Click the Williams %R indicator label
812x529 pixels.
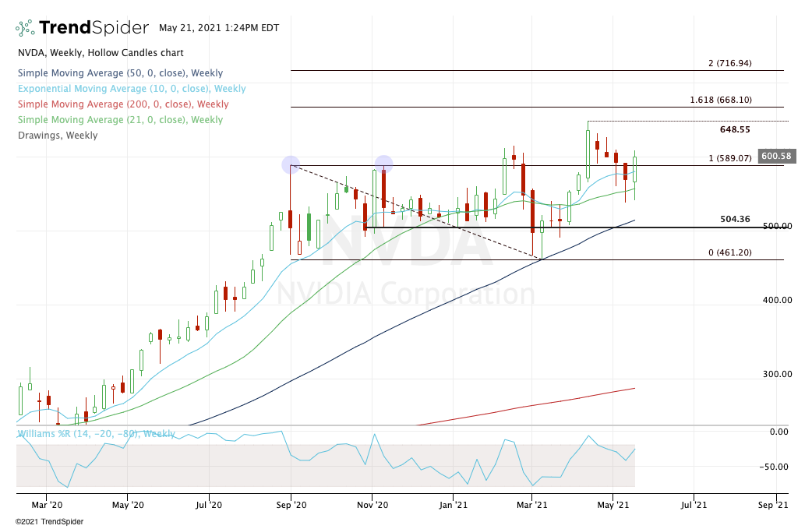click(x=97, y=434)
